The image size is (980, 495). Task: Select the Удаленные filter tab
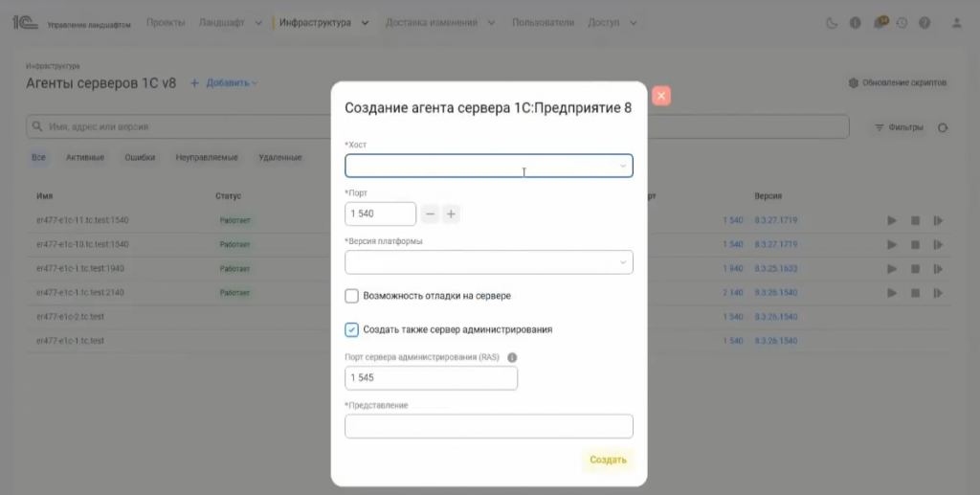[x=280, y=157]
